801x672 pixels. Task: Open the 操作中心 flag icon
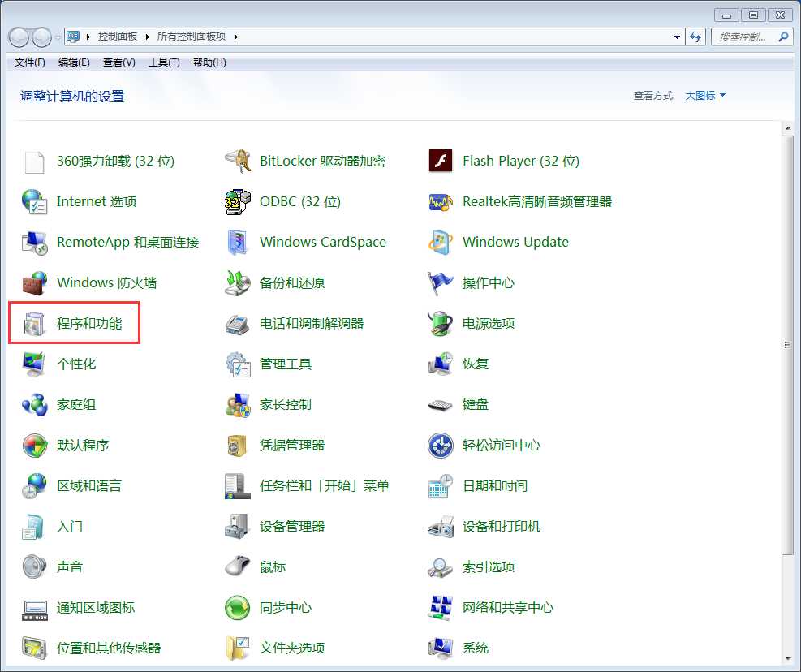tap(441, 283)
